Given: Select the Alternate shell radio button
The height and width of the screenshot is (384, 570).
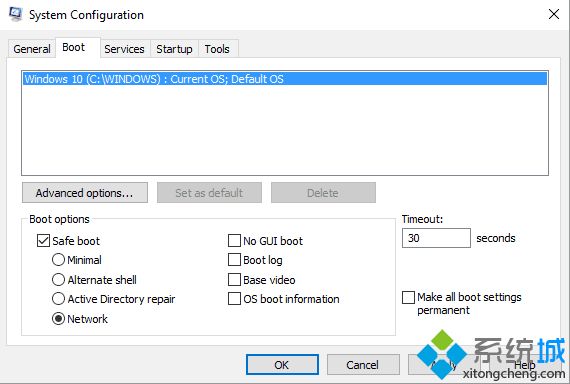Looking at the screenshot, I should (58, 280).
